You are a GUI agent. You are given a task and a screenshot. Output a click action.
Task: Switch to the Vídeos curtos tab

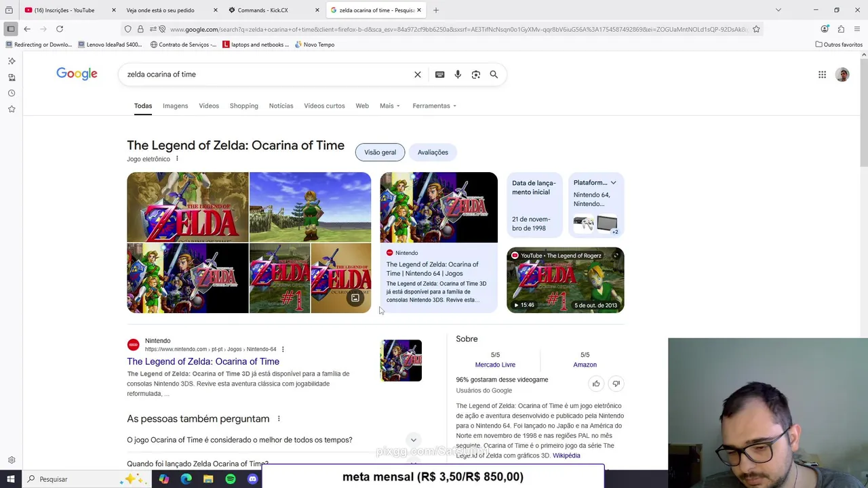click(324, 106)
